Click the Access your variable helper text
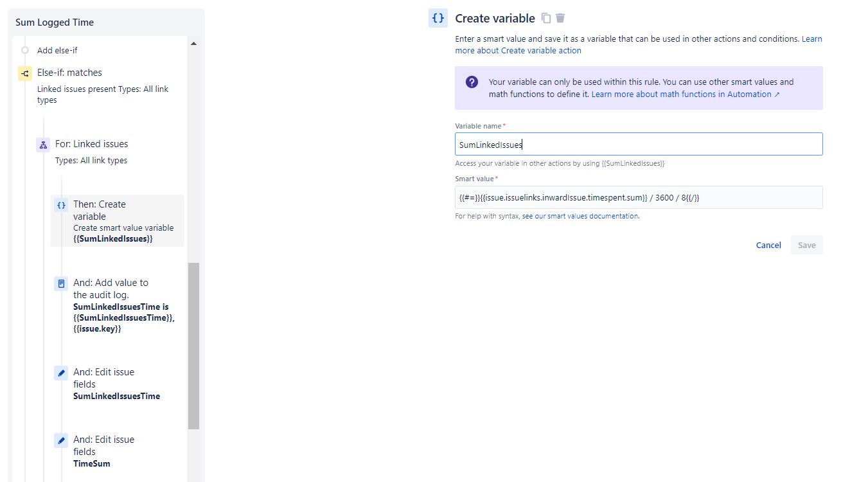Image resolution: width=868 pixels, height=482 pixels. coord(560,163)
